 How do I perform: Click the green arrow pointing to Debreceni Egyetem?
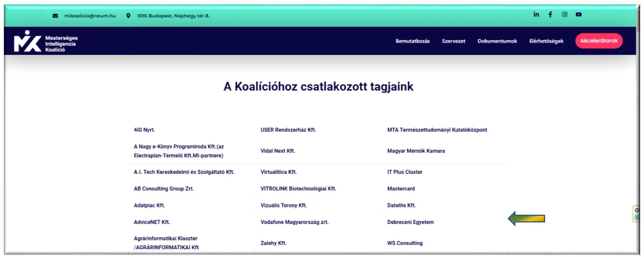(x=526, y=219)
